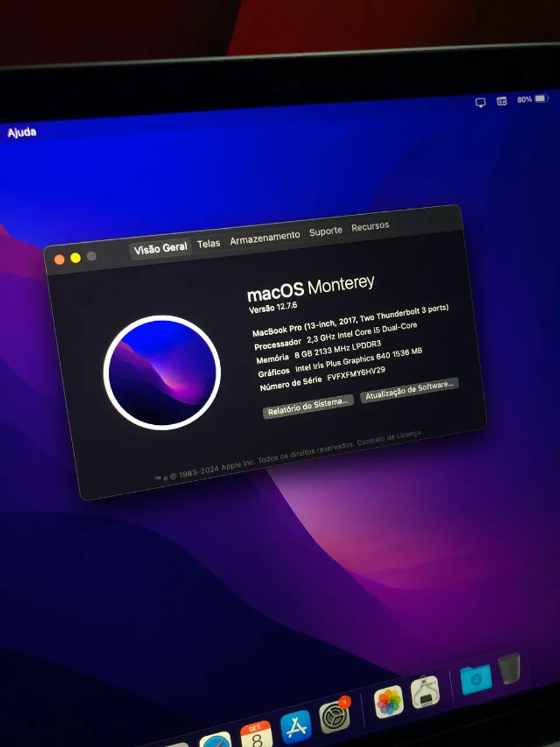Click the Intel Iris Plus Graphics 640 text

click(x=358, y=359)
